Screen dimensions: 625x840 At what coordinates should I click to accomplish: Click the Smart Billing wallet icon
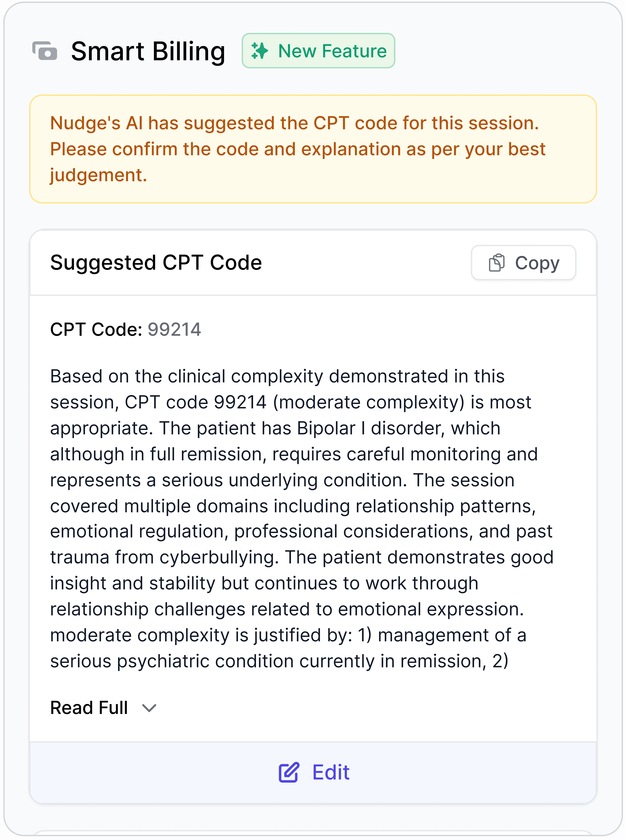(45, 51)
